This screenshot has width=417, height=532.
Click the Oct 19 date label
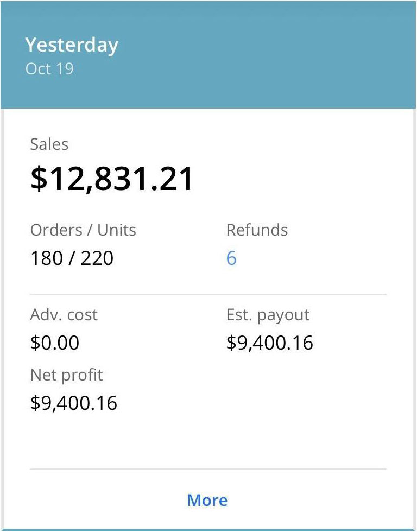(49, 69)
